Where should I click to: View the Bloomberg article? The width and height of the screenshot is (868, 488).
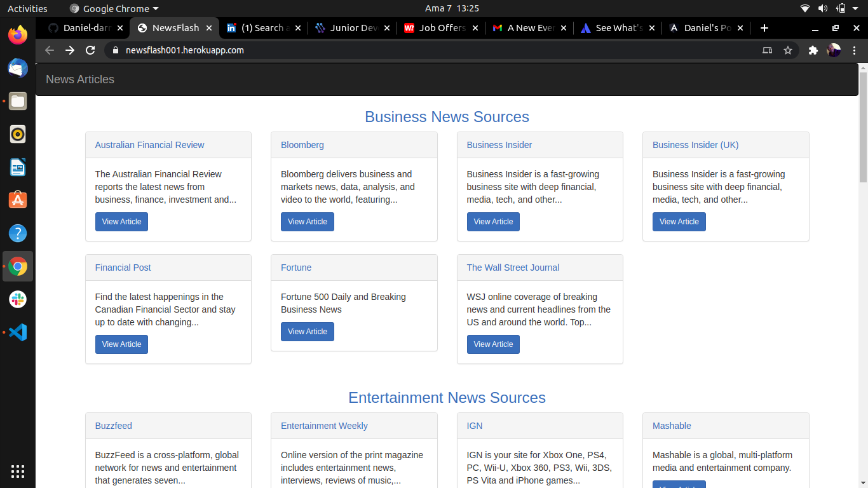(x=307, y=221)
